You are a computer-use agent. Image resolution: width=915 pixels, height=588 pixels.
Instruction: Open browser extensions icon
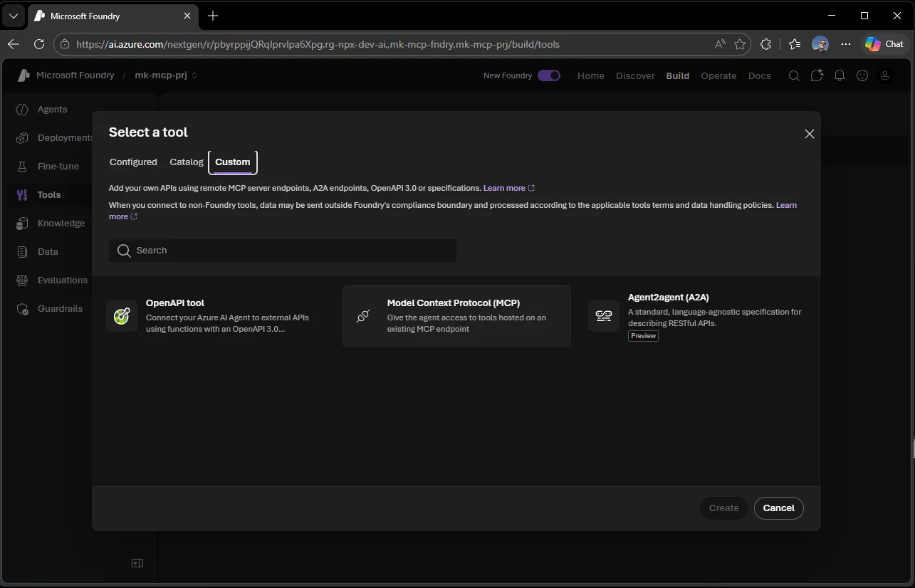pyautogui.click(x=765, y=44)
